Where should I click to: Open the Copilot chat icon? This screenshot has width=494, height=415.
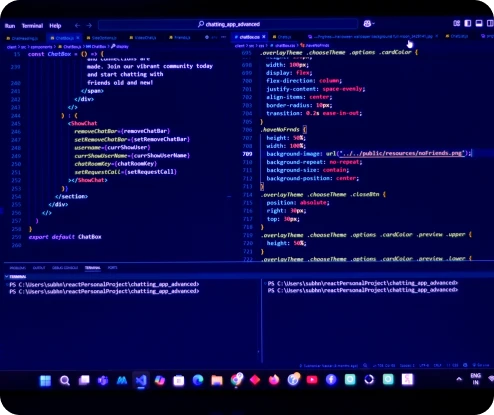click(x=368, y=24)
